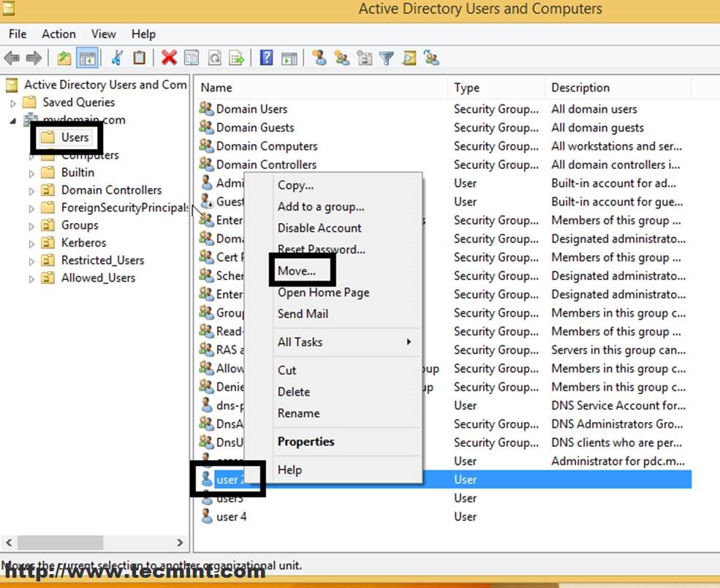Select user 4 in the list
720x588 pixels.
(231, 516)
